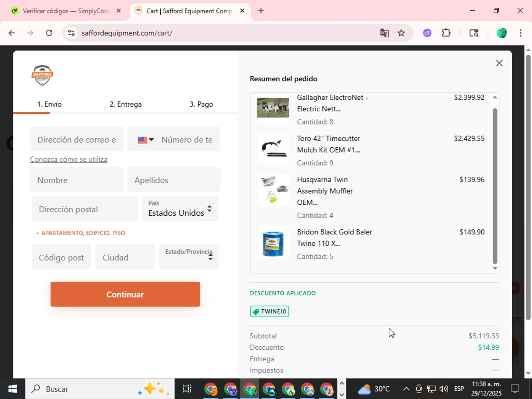
Task: Click the browser Back arrow
Action: tap(12, 33)
